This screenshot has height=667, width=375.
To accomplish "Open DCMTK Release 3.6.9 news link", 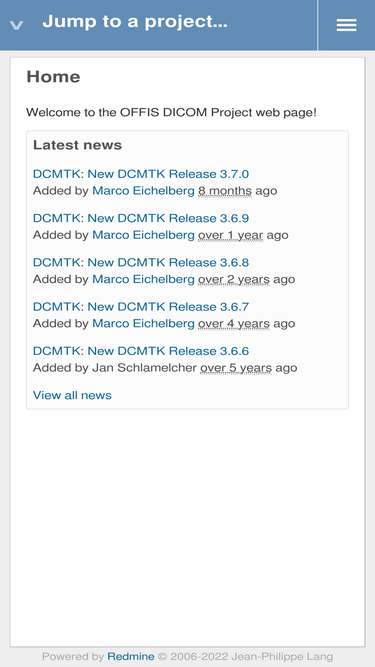I will [141, 218].
